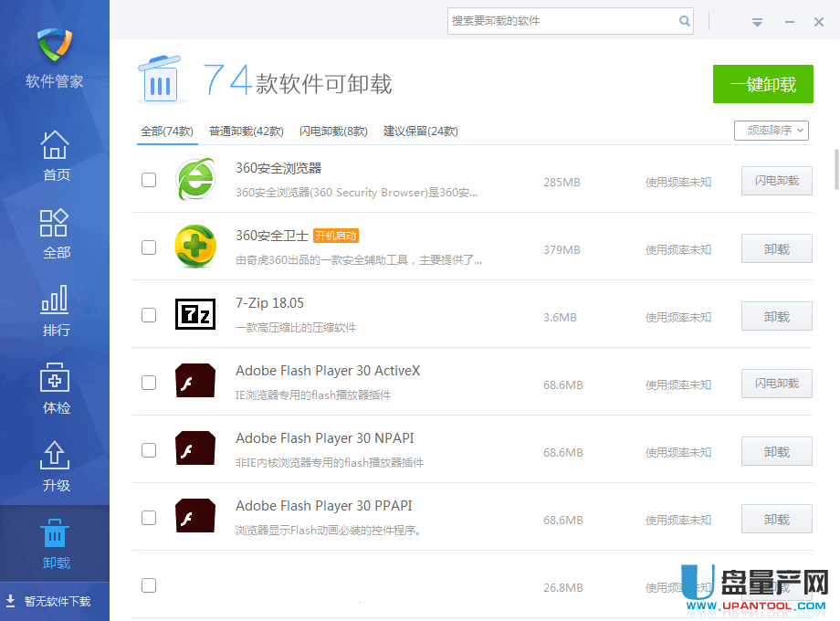Image resolution: width=840 pixels, height=621 pixels.
Task: Click the trash bin icon beside 74
Action: click(x=160, y=79)
